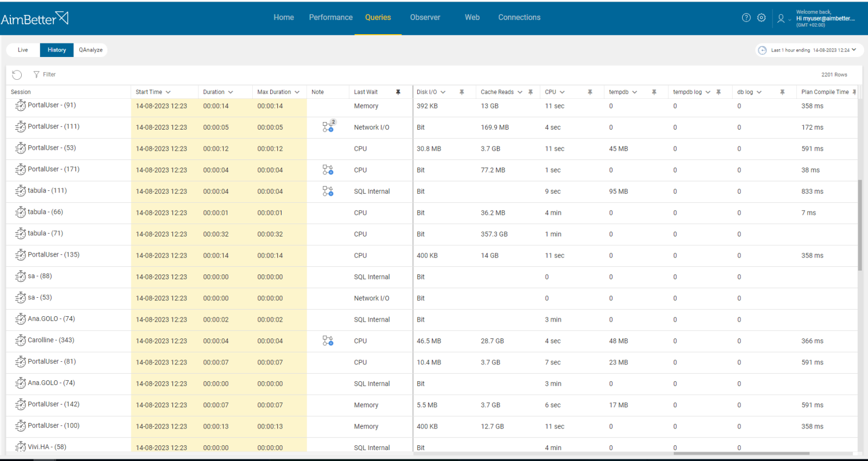Click the session icon for Vivi.HA - (58)
Image resolution: width=868 pixels, height=461 pixels.
pyautogui.click(x=21, y=447)
